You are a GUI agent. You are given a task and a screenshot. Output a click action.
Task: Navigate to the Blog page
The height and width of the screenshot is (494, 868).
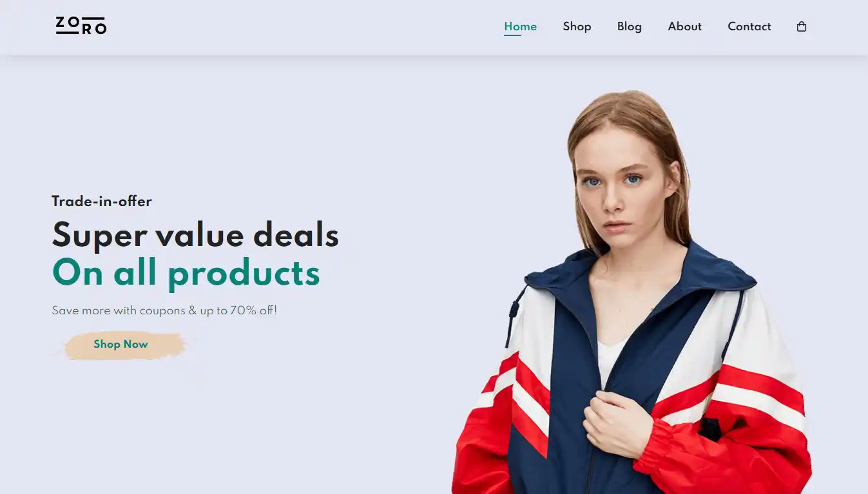tap(629, 26)
